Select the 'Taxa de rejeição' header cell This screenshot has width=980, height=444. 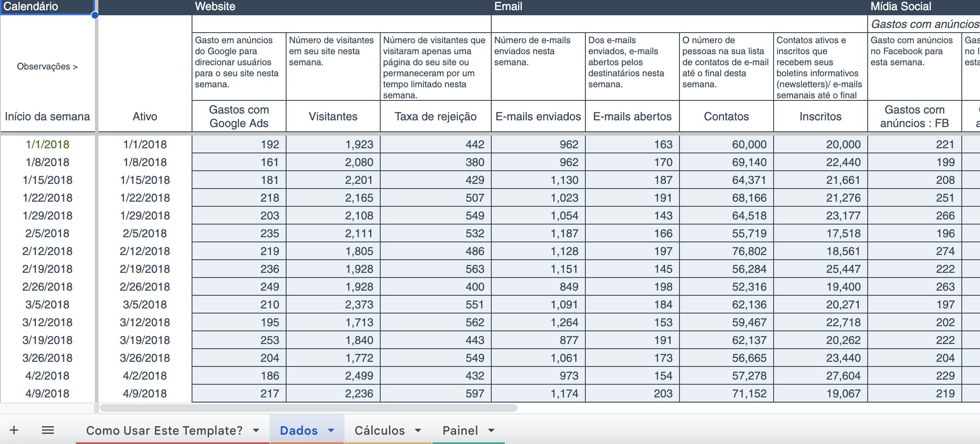pyautogui.click(x=435, y=116)
